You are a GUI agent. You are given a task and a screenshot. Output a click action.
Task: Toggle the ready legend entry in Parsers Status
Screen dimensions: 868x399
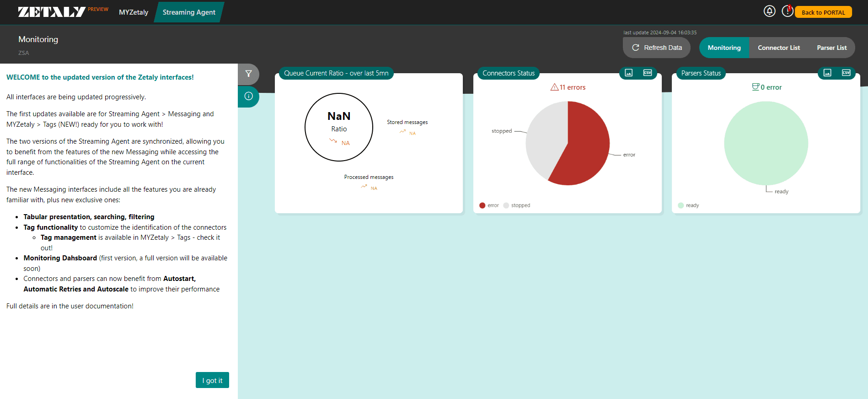(688, 205)
